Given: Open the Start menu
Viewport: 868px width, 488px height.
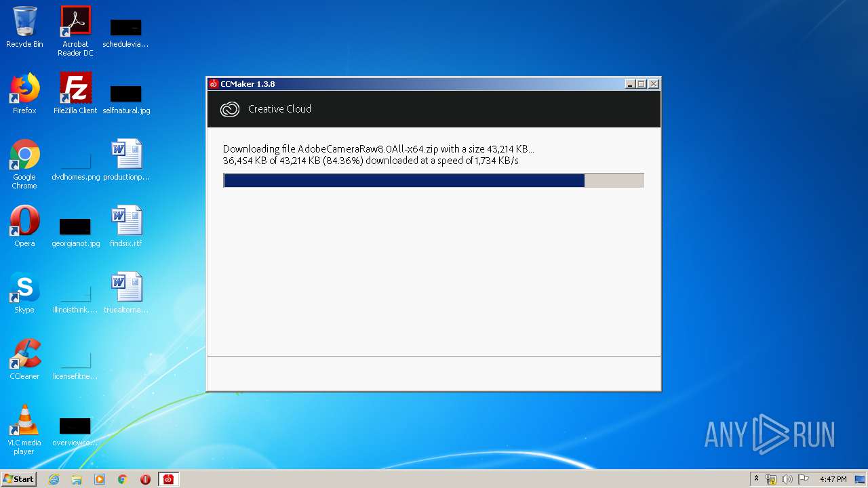Looking at the screenshot, I should pos(18,479).
